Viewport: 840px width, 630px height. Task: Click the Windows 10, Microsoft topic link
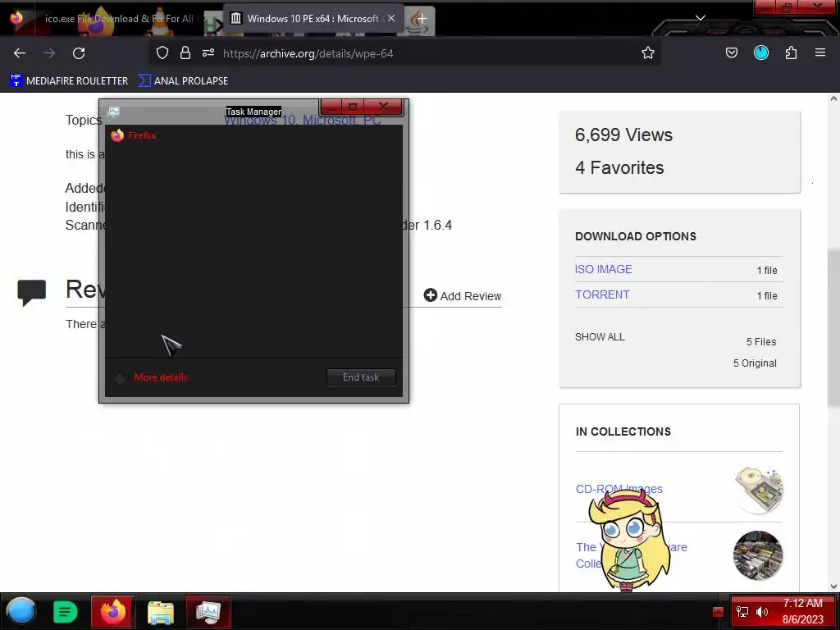tap(302, 120)
